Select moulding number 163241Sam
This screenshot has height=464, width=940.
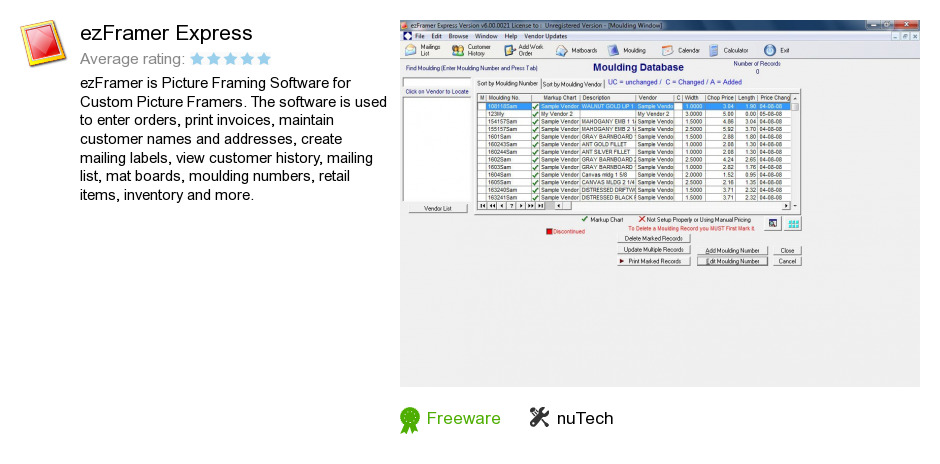[x=508, y=197]
